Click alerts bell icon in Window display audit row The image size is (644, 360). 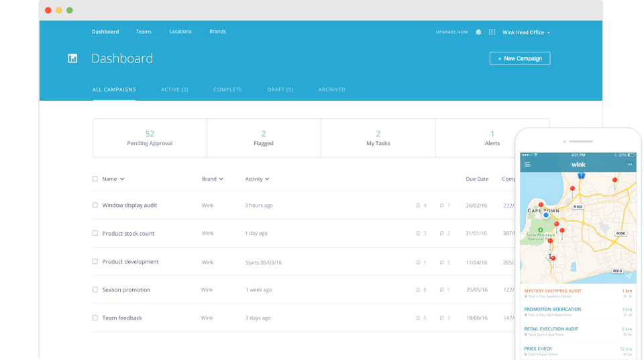click(x=418, y=206)
